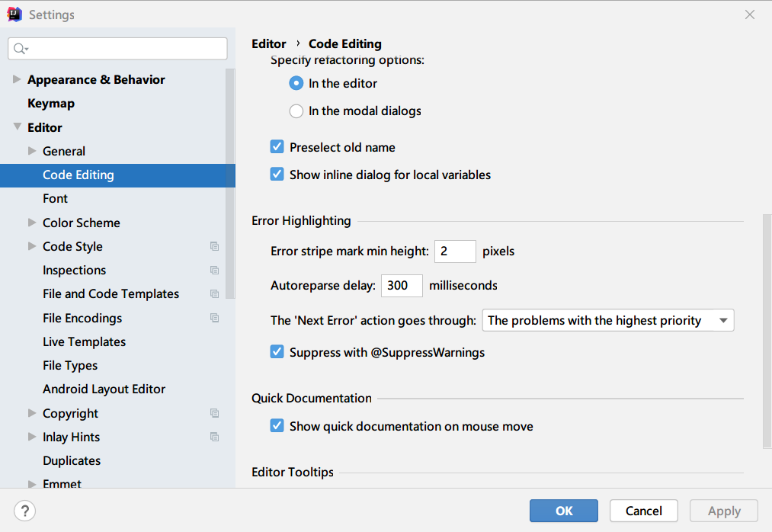Select the 'In the modal dialogs' radio button
Image resolution: width=772 pixels, height=532 pixels.
point(296,111)
